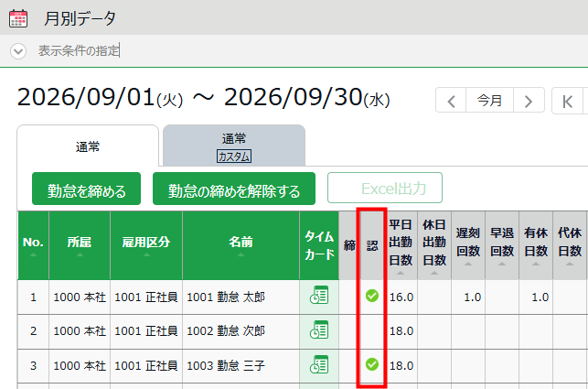This screenshot has height=389, width=588.
Task: Click the 締 column header
Action: pyautogui.click(x=349, y=245)
